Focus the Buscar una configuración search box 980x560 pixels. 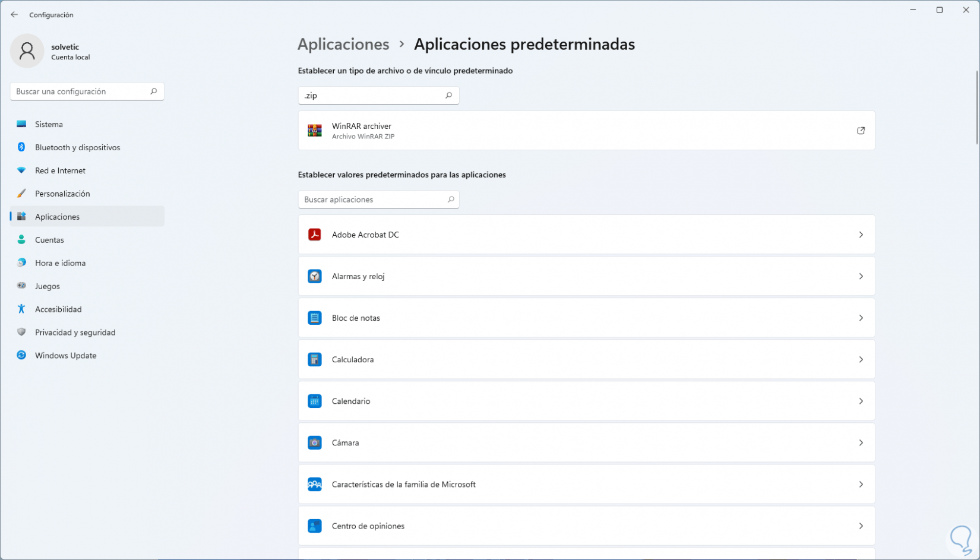click(x=80, y=91)
